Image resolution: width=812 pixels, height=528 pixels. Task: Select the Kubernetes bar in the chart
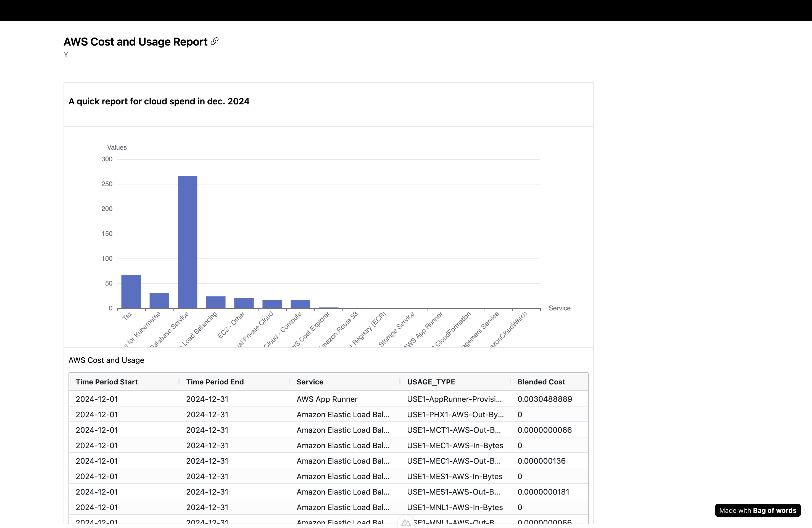[159, 301]
